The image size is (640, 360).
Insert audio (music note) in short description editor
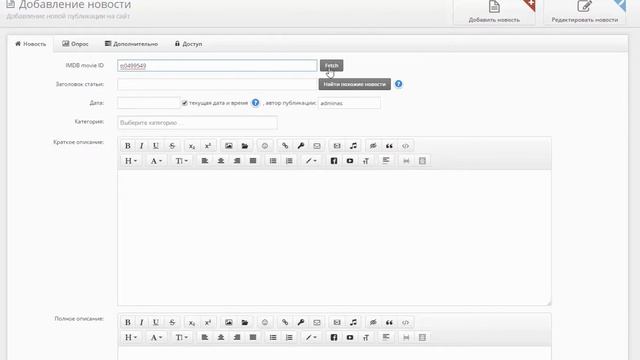click(353, 146)
